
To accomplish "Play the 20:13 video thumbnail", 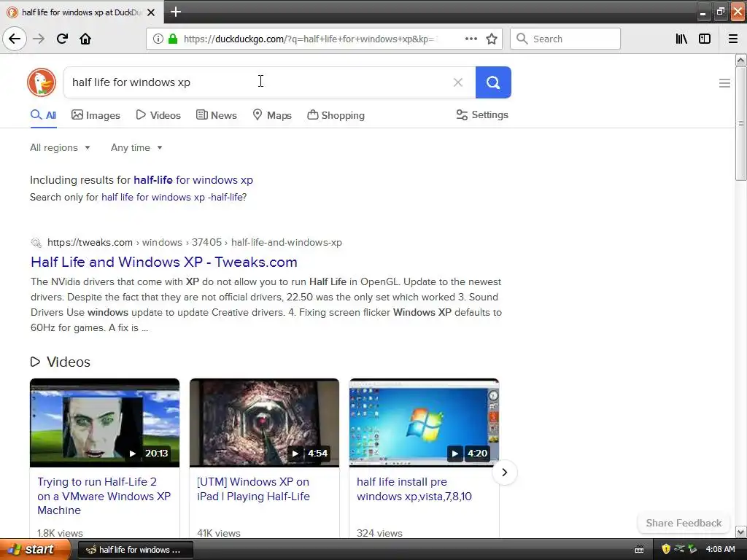I will click(105, 423).
